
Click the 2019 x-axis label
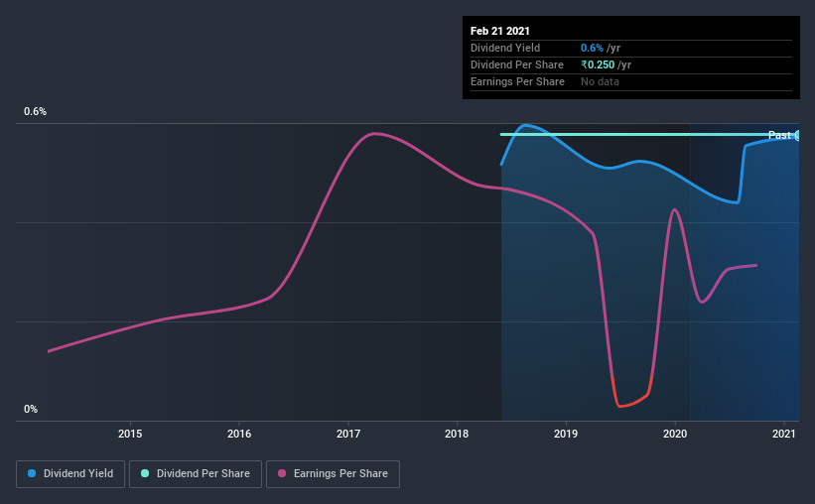566,434
